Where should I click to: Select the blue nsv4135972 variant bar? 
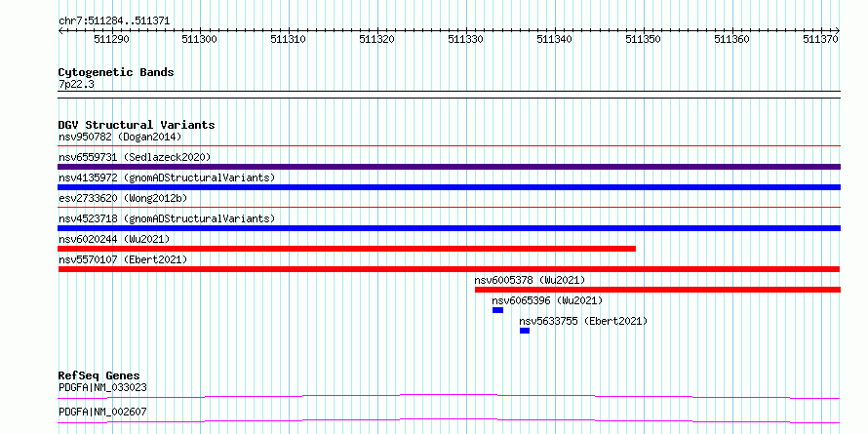(449, 187)
